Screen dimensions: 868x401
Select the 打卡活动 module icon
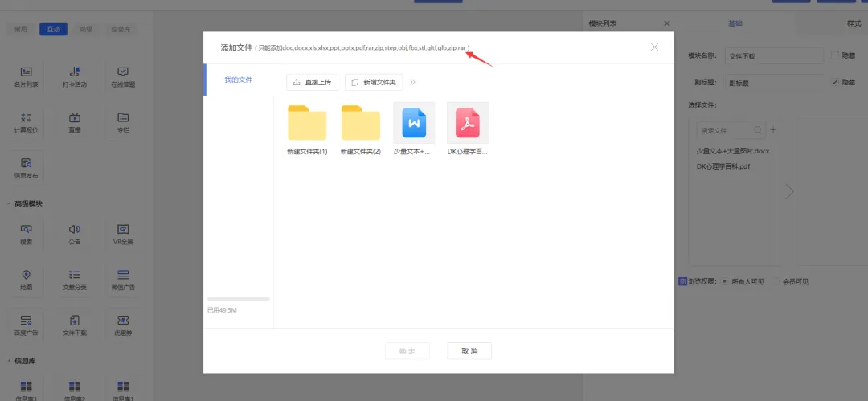[75, 72]
